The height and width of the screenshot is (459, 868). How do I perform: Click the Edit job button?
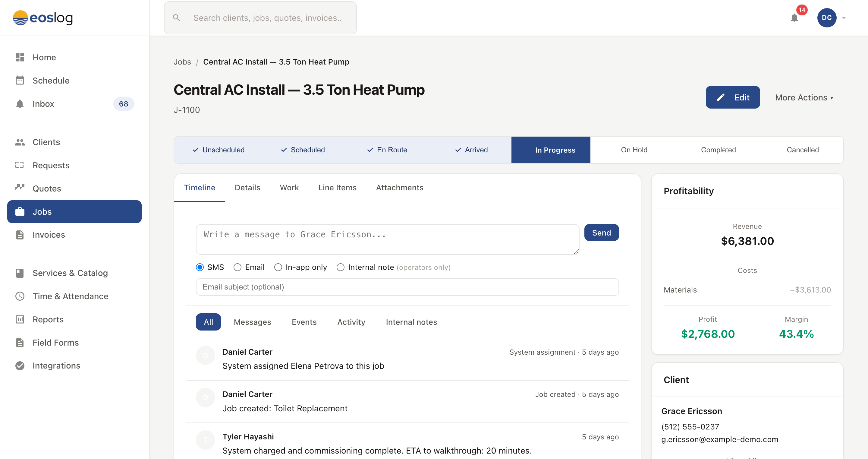733,97
